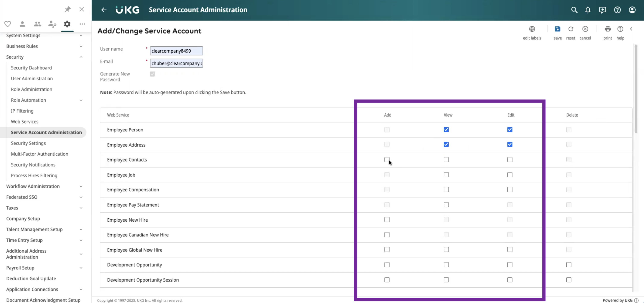Open the Administration person-key tab

(52, 24)
